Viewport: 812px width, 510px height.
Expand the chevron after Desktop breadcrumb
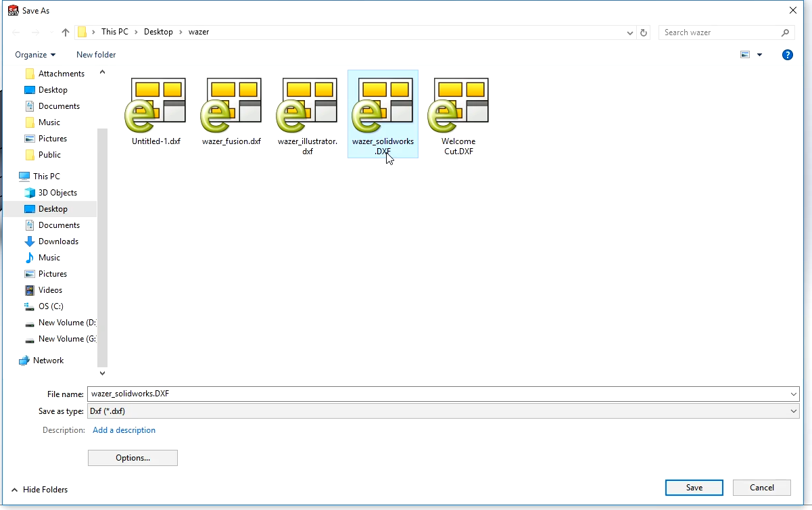click(181, 32)
